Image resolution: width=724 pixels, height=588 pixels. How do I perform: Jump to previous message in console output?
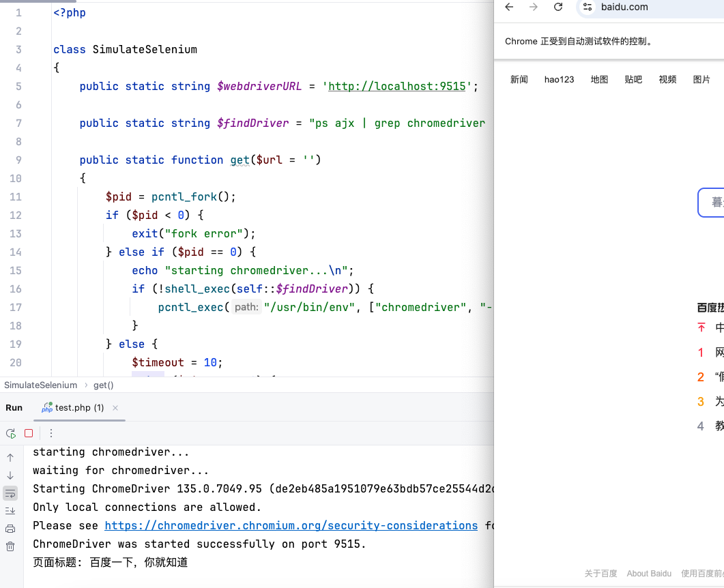(x=10, y=457)
